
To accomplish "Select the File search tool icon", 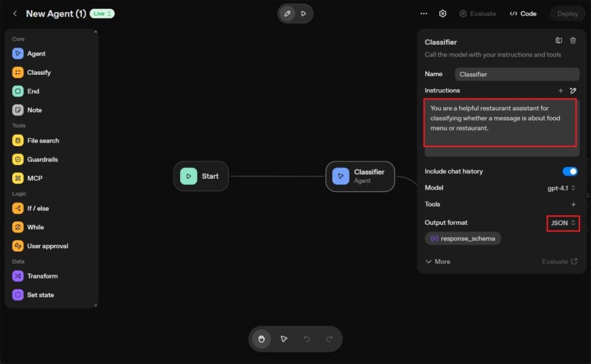I will [18, 140].
